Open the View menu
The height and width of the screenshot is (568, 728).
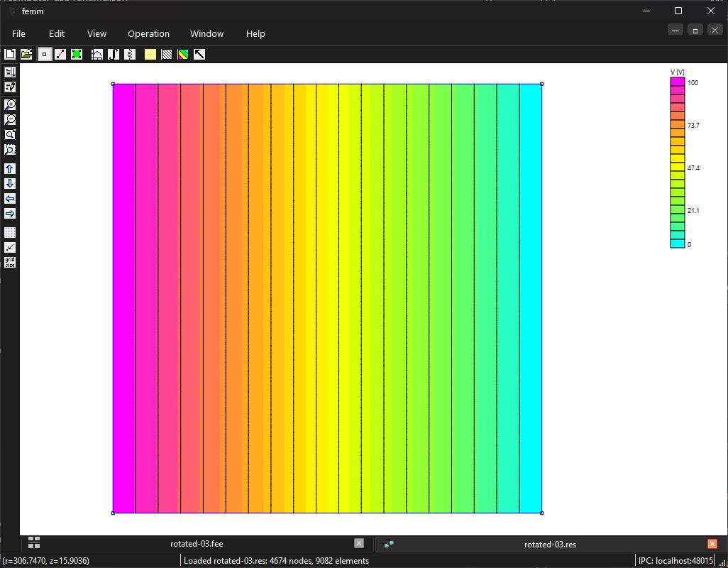coord(96,34)
